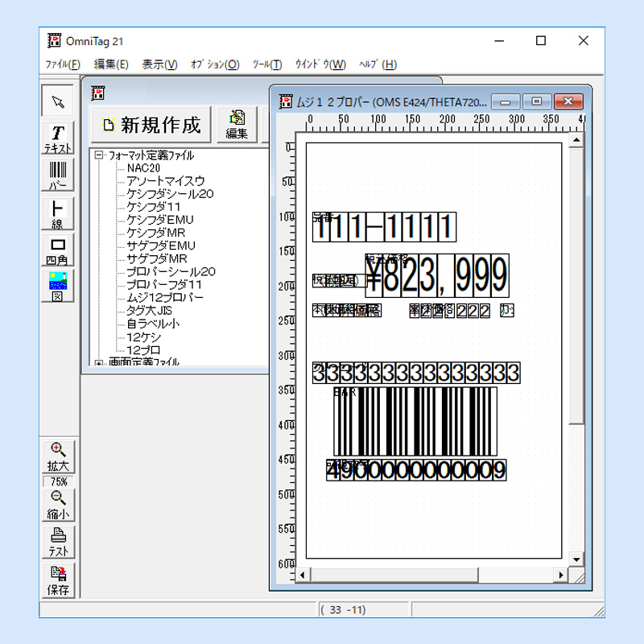Expand the 画面定義ファイル tree node
644x644 pixels.
(x=98, y=363)
